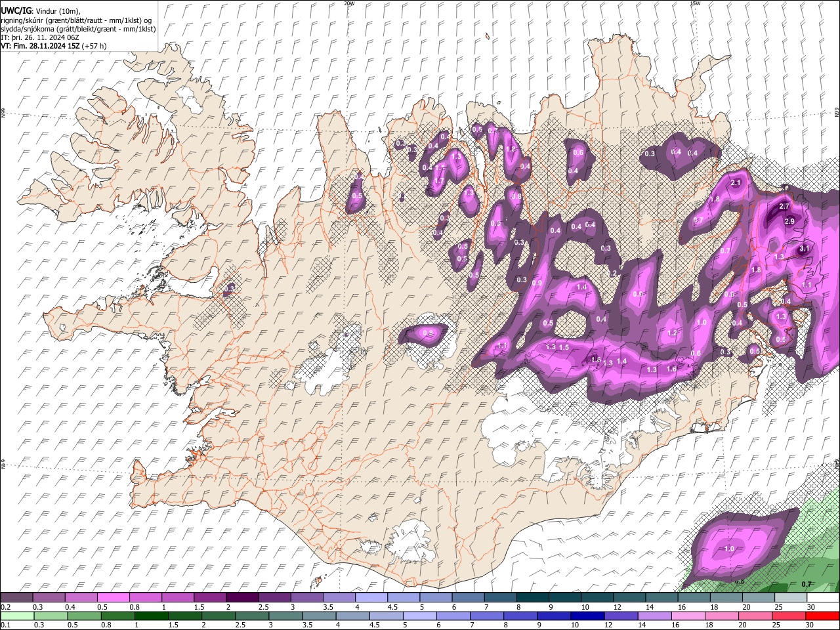Select the '25' label on the lower scale
The image size is (840, 630).
(x=776, y=625)
